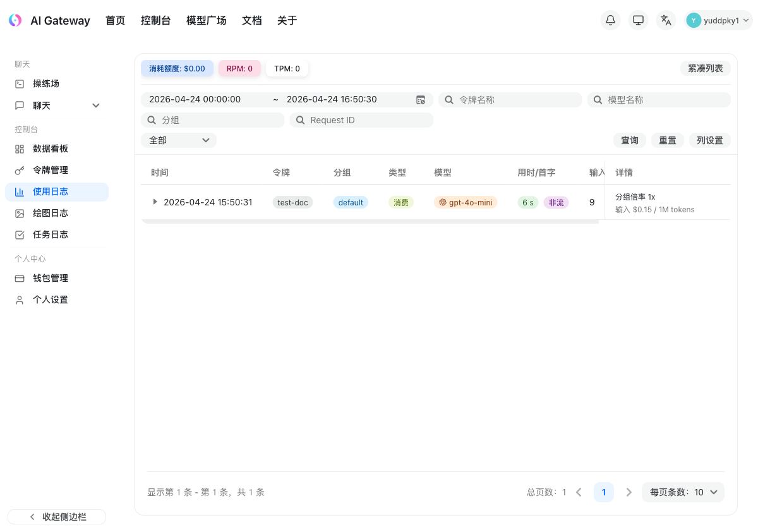The image size is (758, 532).
Task: Open 关于 in top navigation
Action: pos(287,20)
